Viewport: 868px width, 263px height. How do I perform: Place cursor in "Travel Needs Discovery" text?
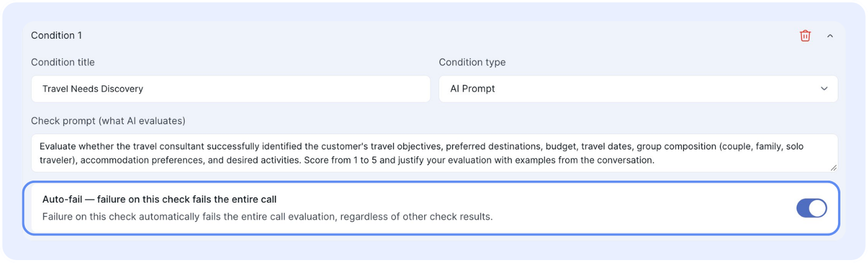click(92, 89)
